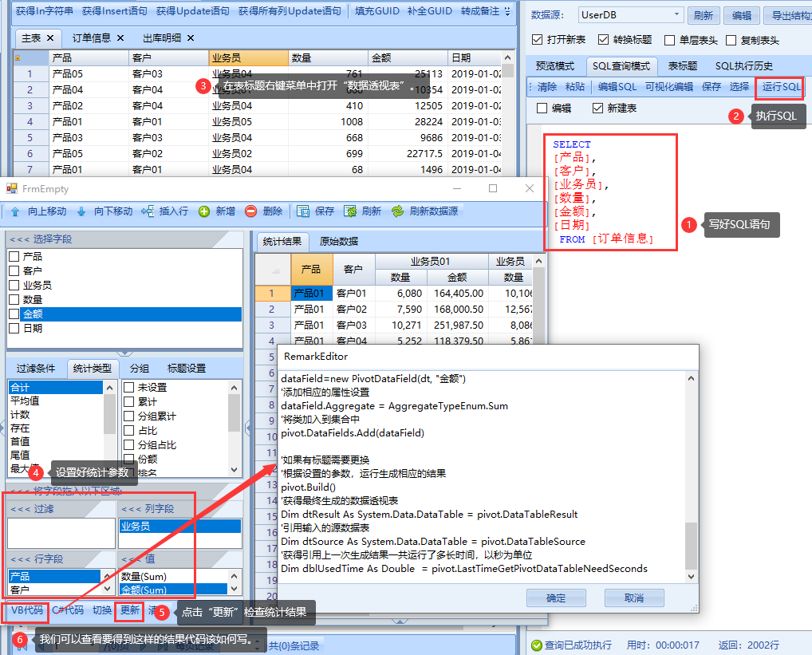The height and width of the screenshot is (655, 812).
Task: Check the 产品 field checkbox
Action: pos(14,256)
